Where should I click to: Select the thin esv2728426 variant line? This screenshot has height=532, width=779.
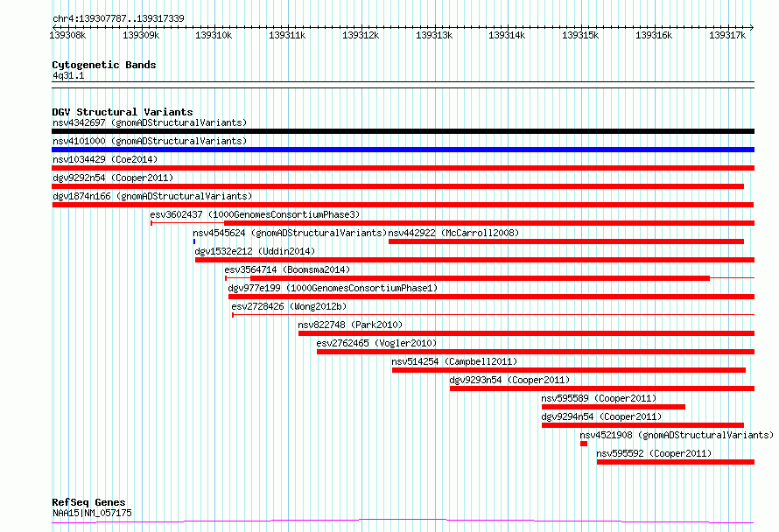coord(494,314)
